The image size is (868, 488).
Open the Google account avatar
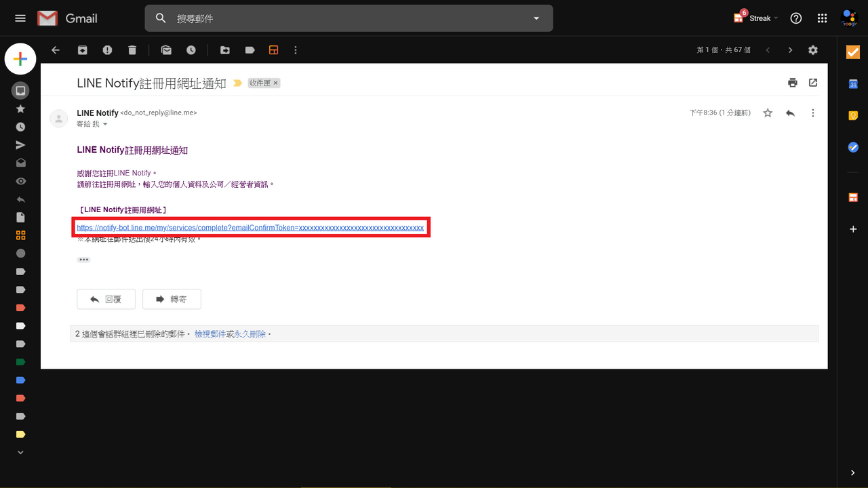[849, 18]
